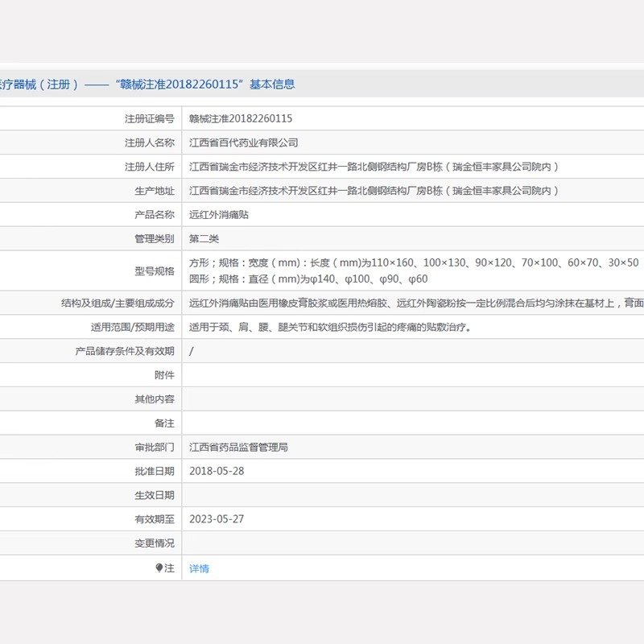Click the 备注 field label
Screen dimensions: 644x644
(164, 423)
